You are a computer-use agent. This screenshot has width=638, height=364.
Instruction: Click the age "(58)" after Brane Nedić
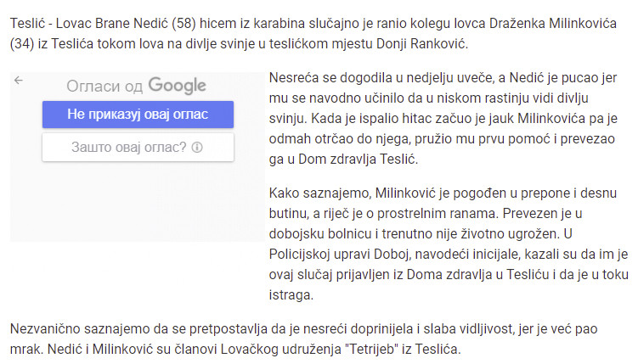click(x=183, y=24)
